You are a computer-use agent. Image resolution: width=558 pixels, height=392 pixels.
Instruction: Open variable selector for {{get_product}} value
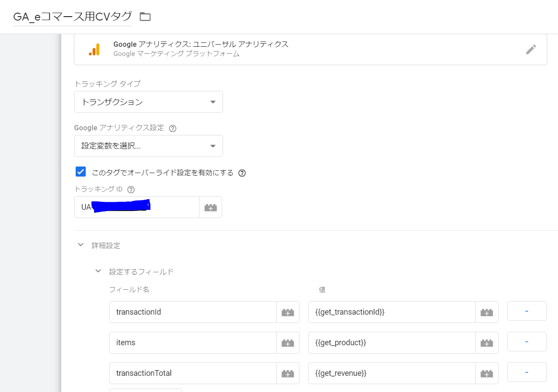click(487, 342)
